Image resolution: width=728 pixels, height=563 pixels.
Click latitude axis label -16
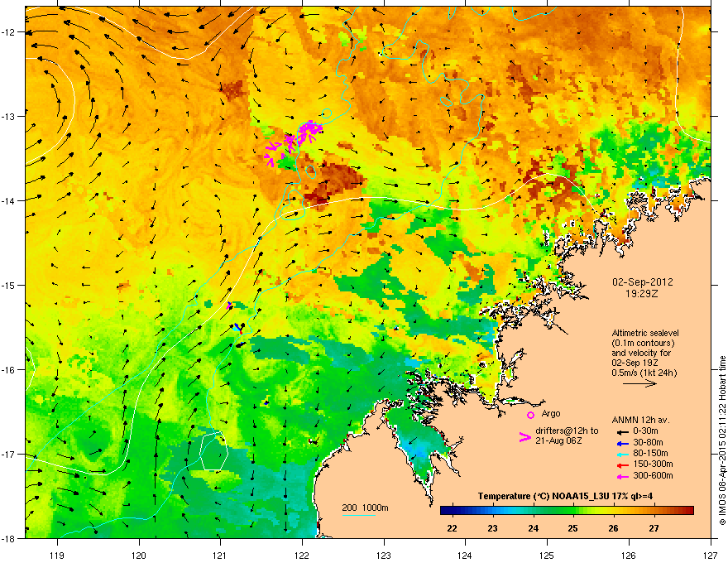click(9, 370)
